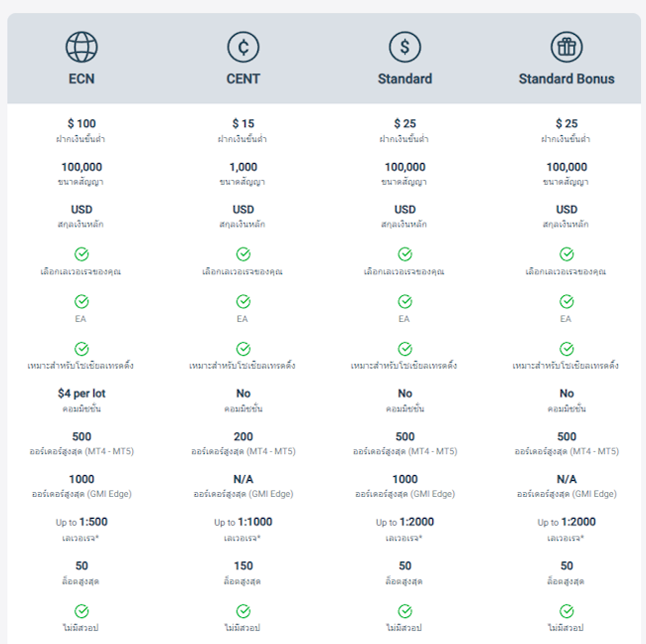Click the Up to 1:1000 leverage
Viewport: 646px width, 644px height.
[x=243, y=522]
